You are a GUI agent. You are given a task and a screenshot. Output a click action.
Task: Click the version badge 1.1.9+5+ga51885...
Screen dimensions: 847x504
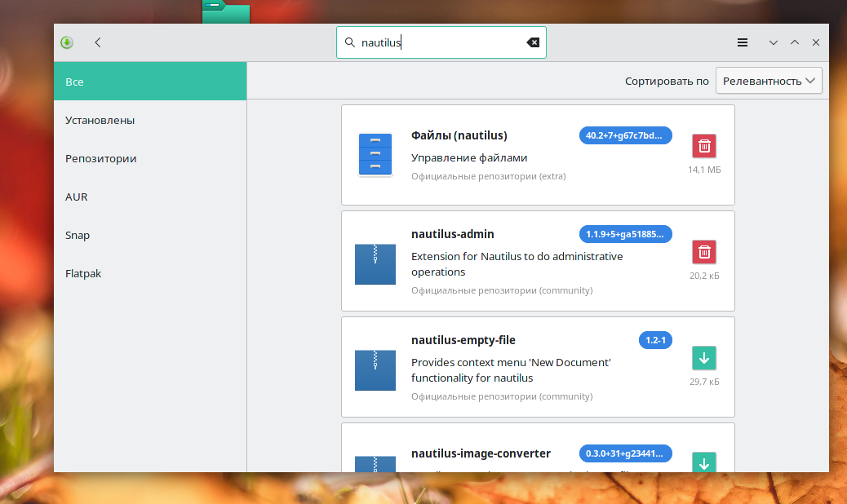coord(625,234)
